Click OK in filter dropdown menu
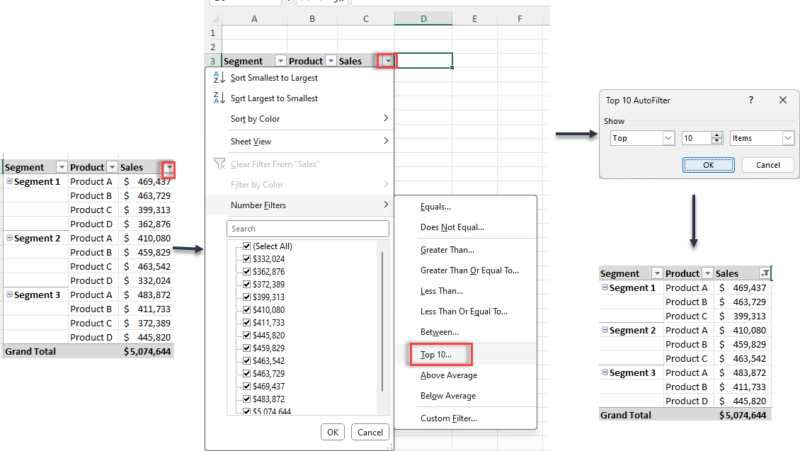This screenshot has width=800, height=451. [333, 432]
